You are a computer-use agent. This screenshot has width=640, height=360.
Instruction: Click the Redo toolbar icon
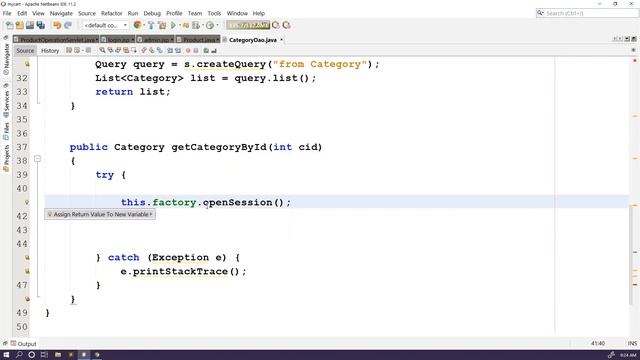tap(68, 25)
